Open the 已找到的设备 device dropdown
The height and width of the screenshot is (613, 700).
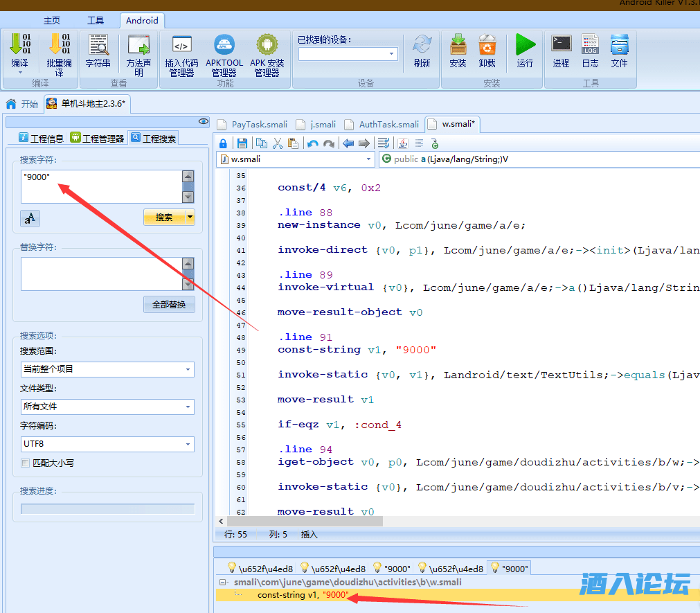[x=348, y=54]
